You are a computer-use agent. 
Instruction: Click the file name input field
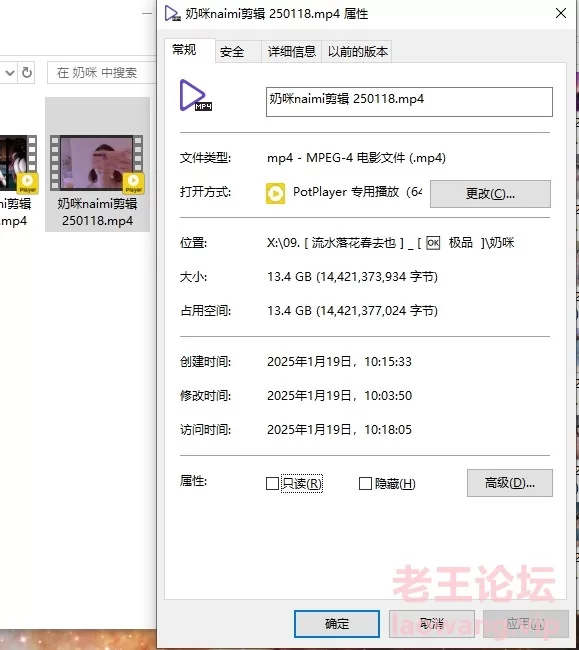[x=409, y=102]
